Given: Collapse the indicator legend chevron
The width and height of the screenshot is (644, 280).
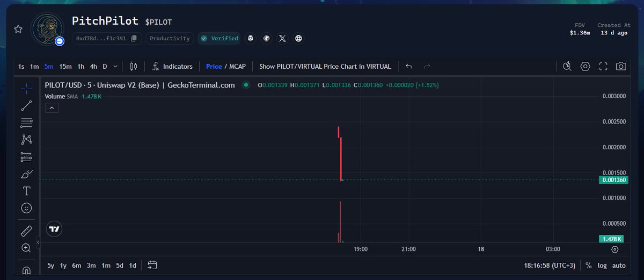Looking at the screenshot, I should 52,108.
